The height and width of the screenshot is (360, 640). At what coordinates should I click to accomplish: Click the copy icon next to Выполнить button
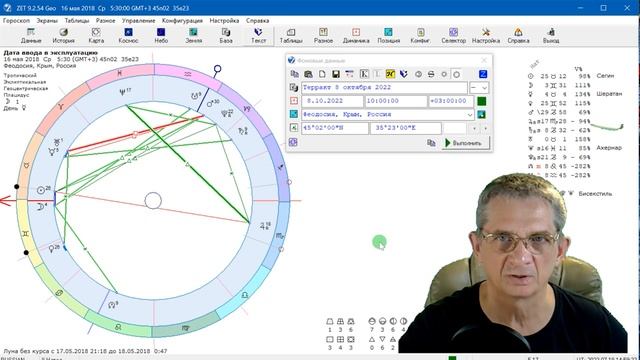431,143
